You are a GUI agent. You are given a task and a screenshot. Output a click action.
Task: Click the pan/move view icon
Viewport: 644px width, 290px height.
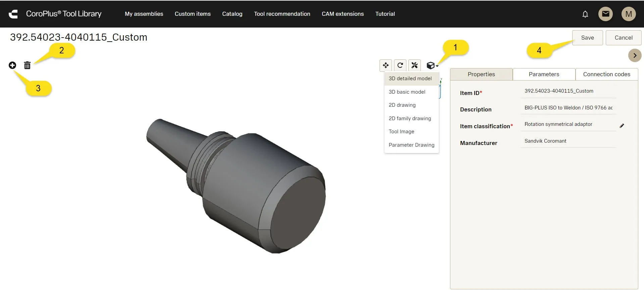pos(386,65)
